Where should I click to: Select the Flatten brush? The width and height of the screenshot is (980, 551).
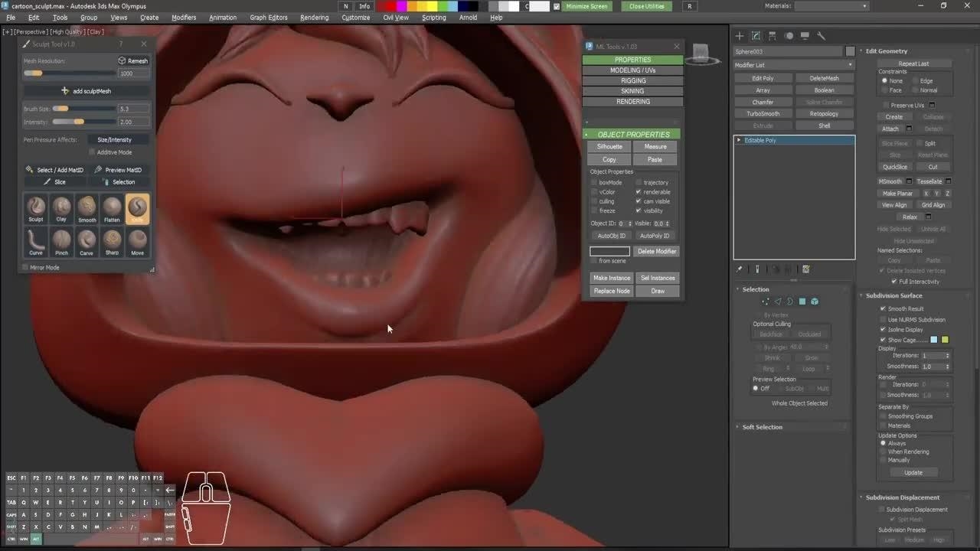tap(112, 207)
